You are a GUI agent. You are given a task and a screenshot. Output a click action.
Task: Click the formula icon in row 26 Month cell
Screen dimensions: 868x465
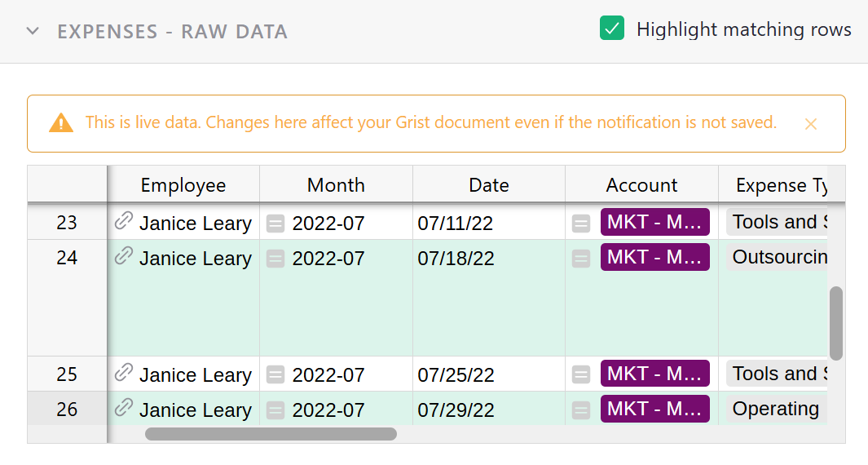tap(275, 410)
